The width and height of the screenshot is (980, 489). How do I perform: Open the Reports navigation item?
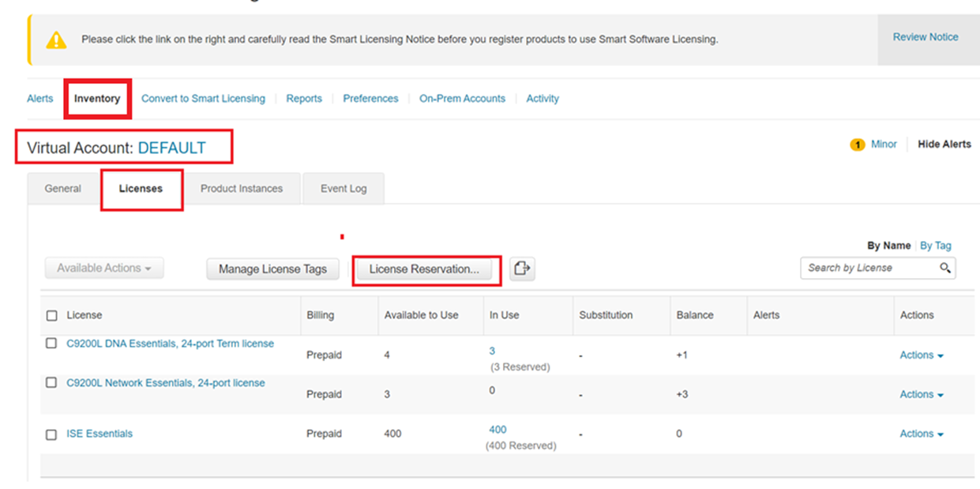[304, 99]
